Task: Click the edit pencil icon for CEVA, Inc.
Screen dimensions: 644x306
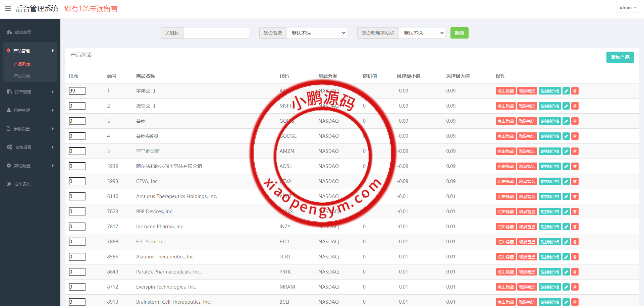Action: [566, 181]
